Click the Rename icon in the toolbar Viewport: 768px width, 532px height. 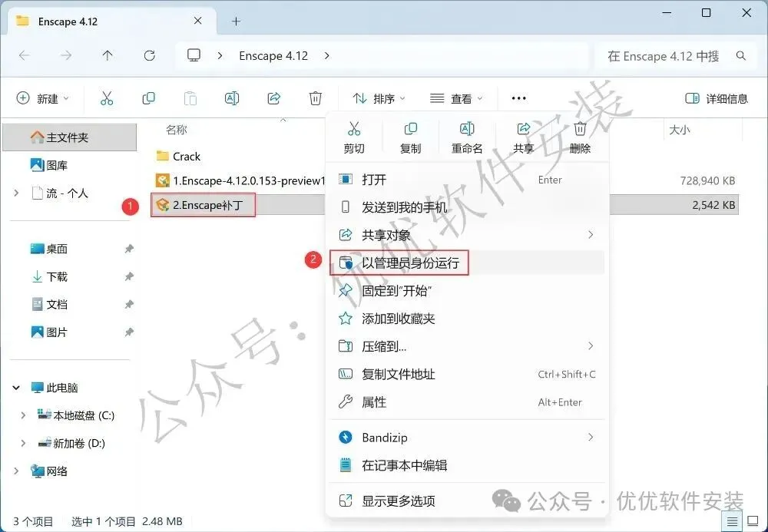(232, 98)
